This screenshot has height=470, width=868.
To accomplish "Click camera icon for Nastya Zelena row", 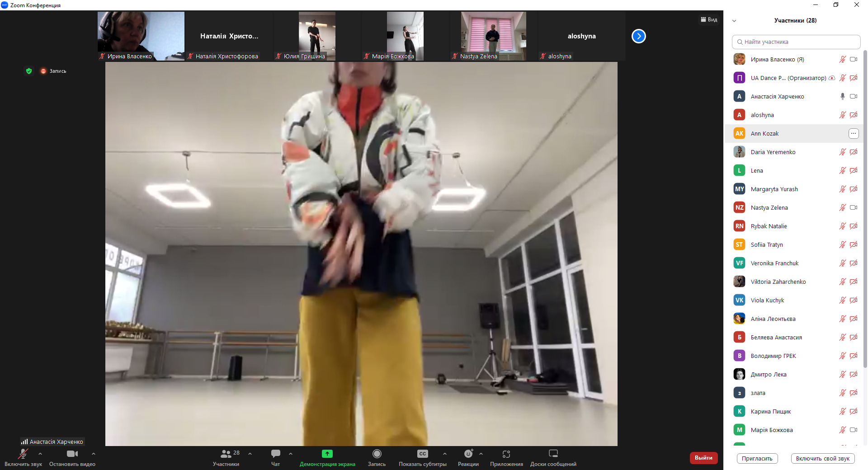I will coord(854,207).
